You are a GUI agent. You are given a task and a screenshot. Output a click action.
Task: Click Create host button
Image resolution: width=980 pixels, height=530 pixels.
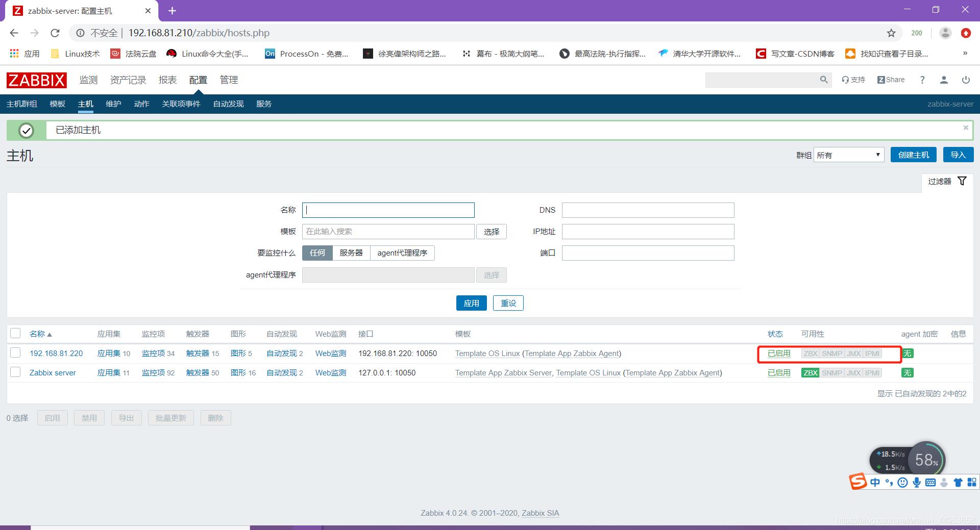point(914,155)
